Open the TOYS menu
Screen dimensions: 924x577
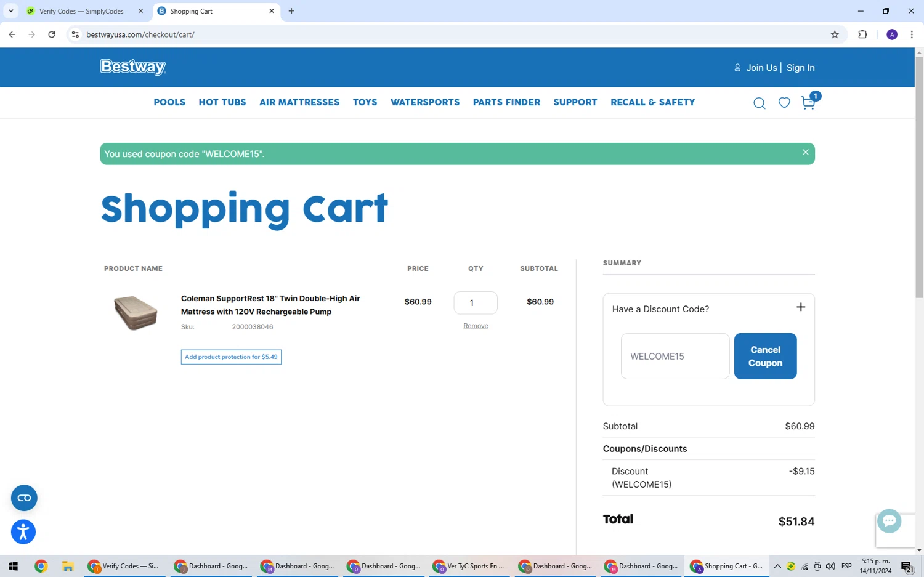[x=365, y=102]
